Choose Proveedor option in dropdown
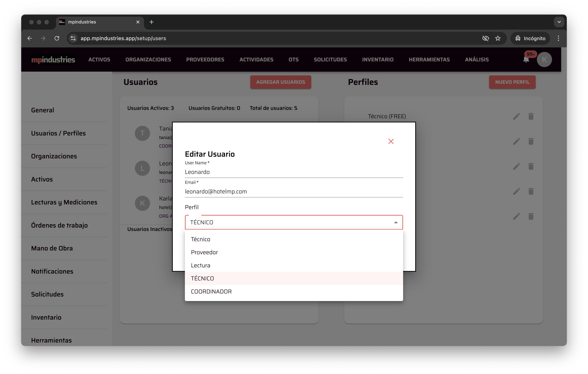Image resolution: width=588 pixels, height=374 pixels. pyautogui.click(x=204, y=252)
